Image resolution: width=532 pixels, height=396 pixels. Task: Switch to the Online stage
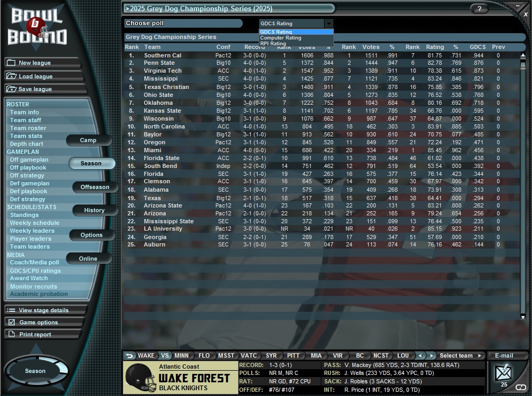tap(88, 258)
